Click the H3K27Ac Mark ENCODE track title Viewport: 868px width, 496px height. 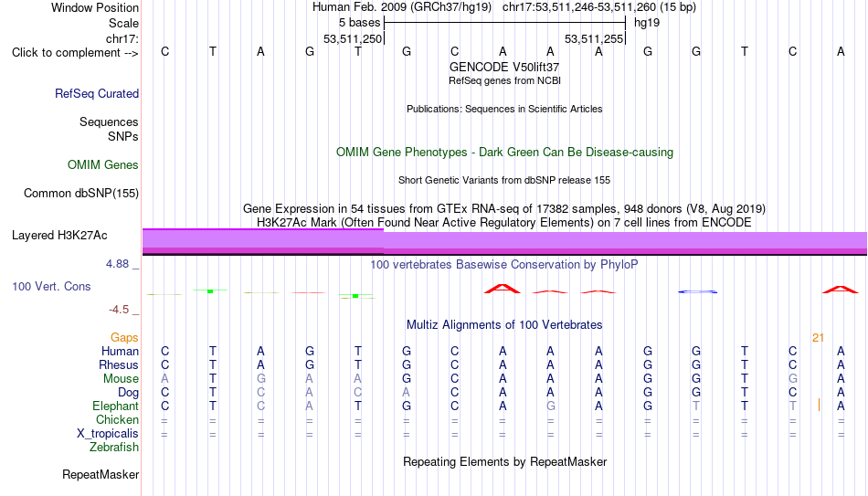coord(504,223)
